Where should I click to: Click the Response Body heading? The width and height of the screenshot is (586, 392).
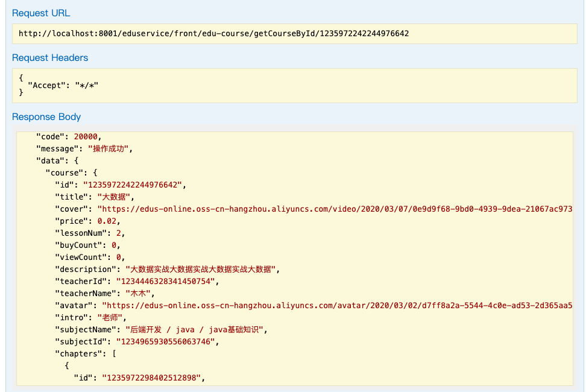click(x=46, y=117)
